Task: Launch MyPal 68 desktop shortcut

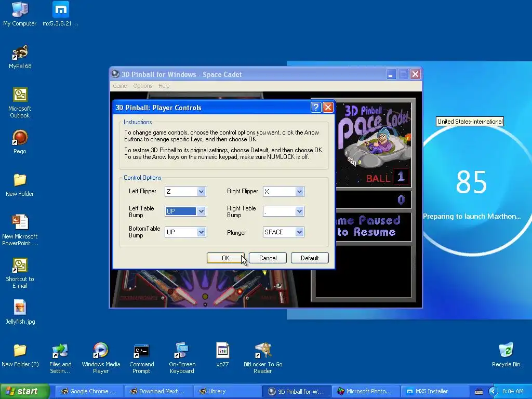Action: click(20, 57)
